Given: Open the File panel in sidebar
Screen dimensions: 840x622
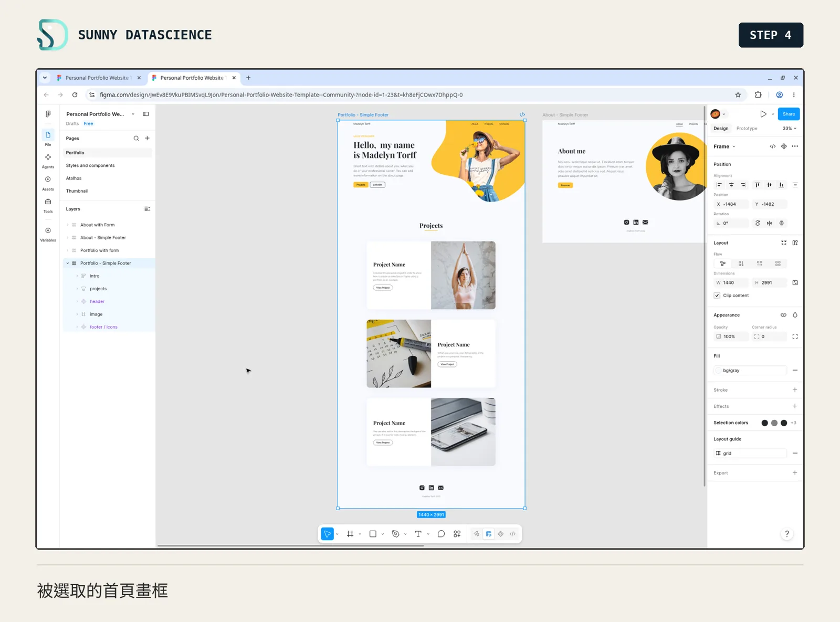Looking at the screenshot, I should [48, 138].
